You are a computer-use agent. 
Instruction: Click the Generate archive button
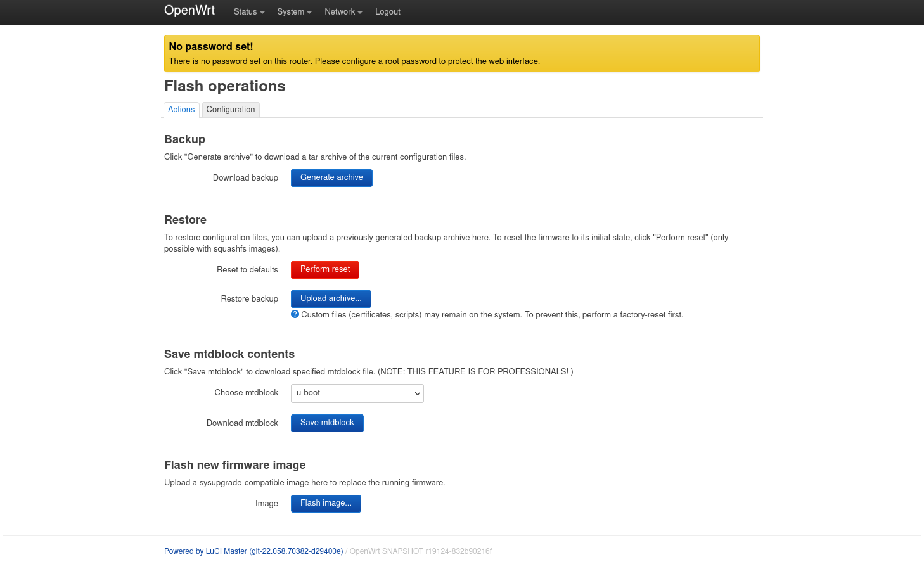click(x=331, y=177)
